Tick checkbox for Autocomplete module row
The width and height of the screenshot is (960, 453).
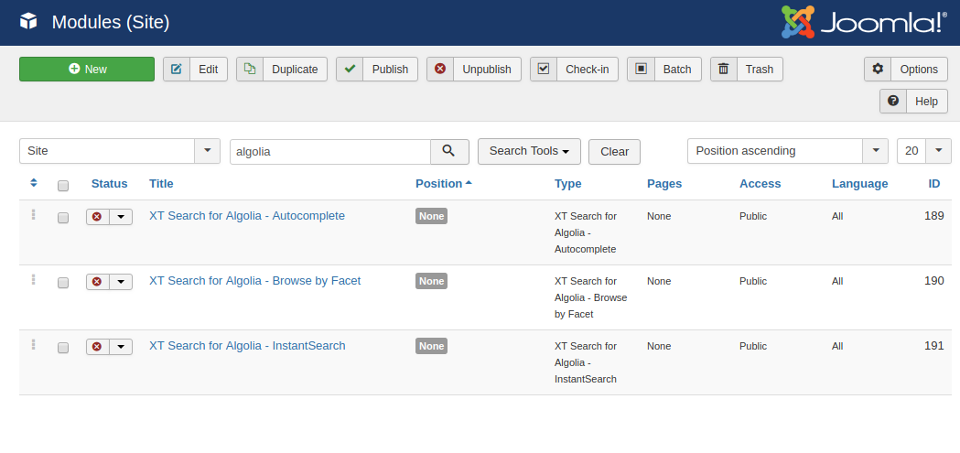click(x=63, y=217)
